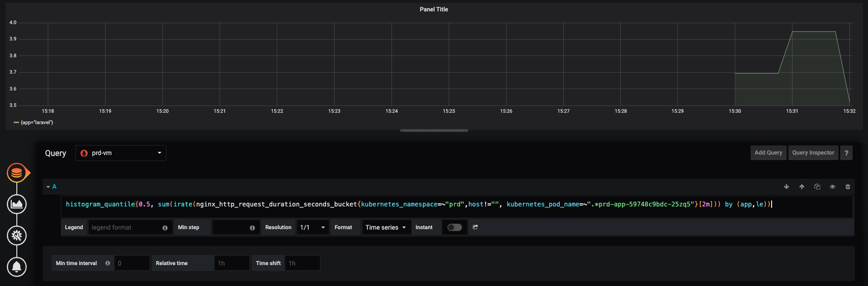Delete query A with trash icon
This screenshot has width=868, height=286.
(x=848, y=187)
